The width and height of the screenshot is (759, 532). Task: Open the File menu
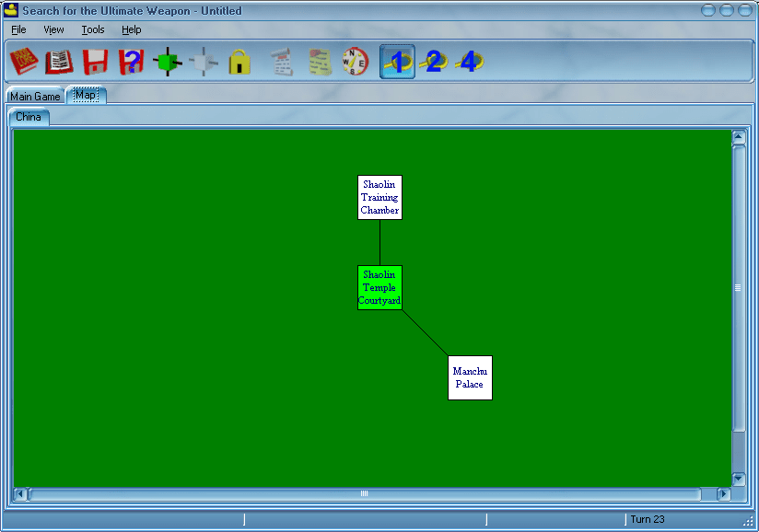point(18,29)
